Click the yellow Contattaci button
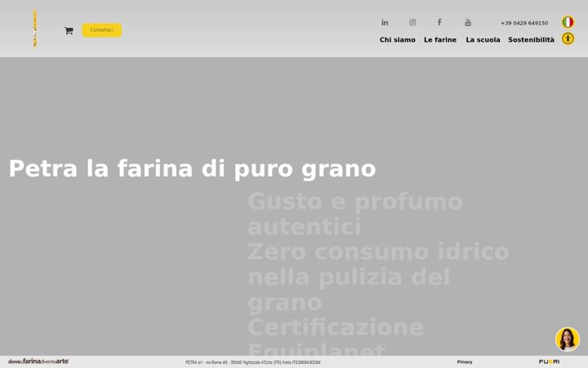The height and width of the screenshot is (368, 588). point(102,30)
